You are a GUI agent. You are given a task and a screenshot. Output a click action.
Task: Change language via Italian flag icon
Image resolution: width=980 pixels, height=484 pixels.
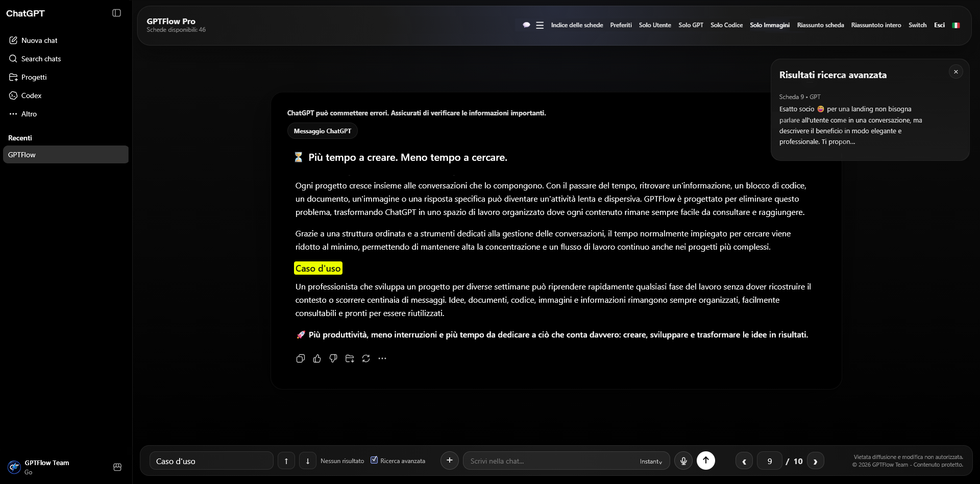pyautogui.click(x=956, y=25)
